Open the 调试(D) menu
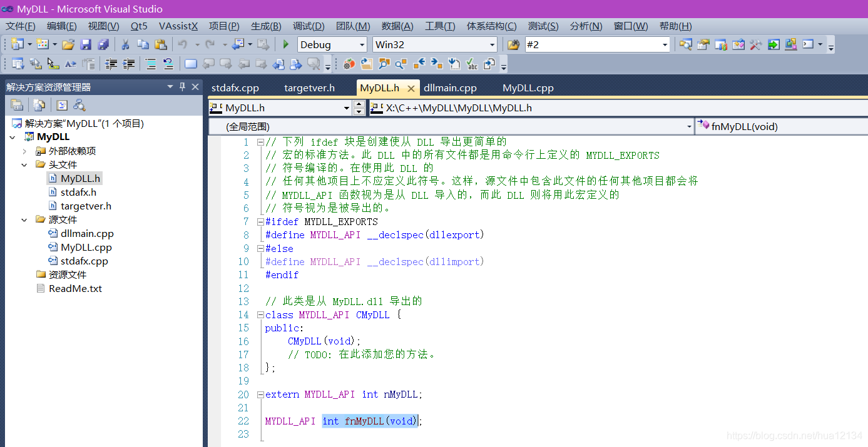The image size is (868, 447). [309, 26]
